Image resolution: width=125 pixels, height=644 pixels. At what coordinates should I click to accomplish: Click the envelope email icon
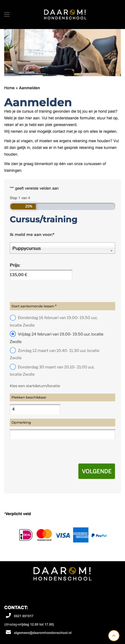[8, 632]
